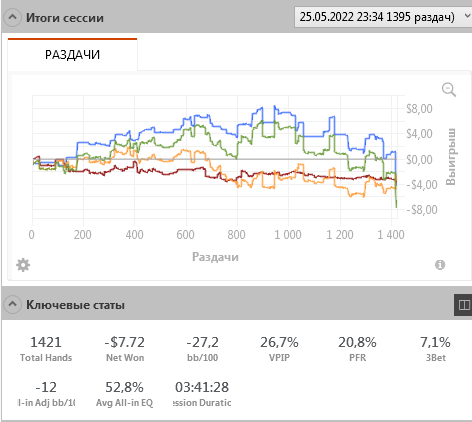This screenshot has width=472, height=422.
Task: Click the Раздачи x-axis label
Action: (x=215, y=257)
